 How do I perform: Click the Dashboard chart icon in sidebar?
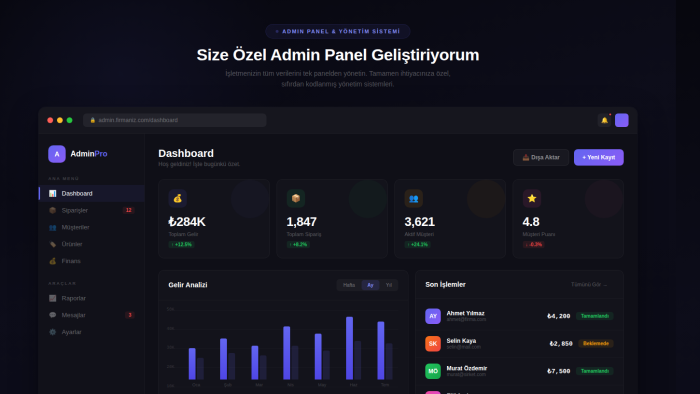pyautogui.click(x=53, y=193)
